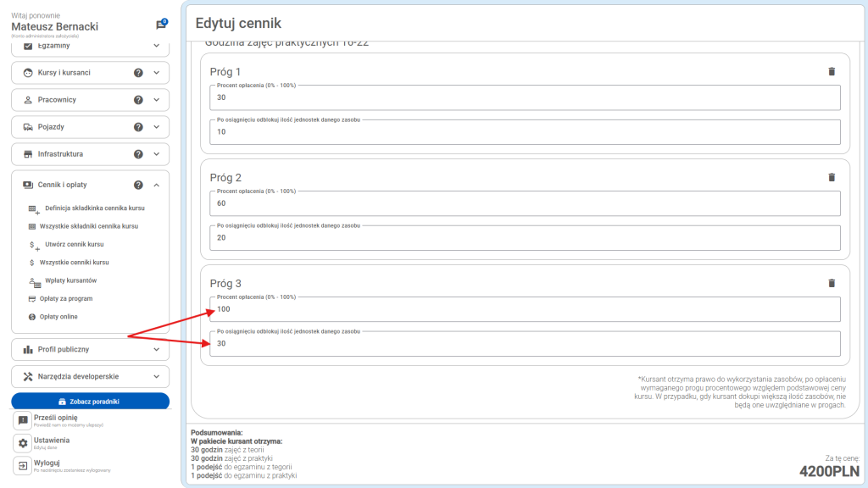Open help for Cennik i opłaty

click(x=138, y=185)
